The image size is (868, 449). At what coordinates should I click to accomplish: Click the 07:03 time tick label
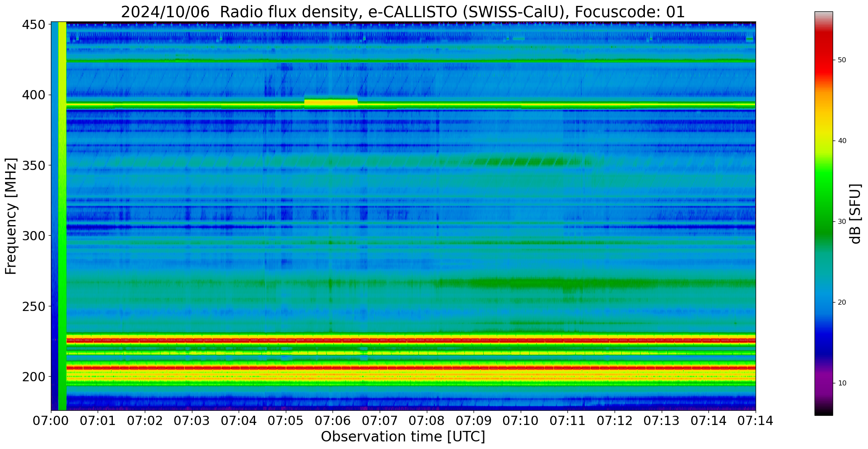coord(192,421)
